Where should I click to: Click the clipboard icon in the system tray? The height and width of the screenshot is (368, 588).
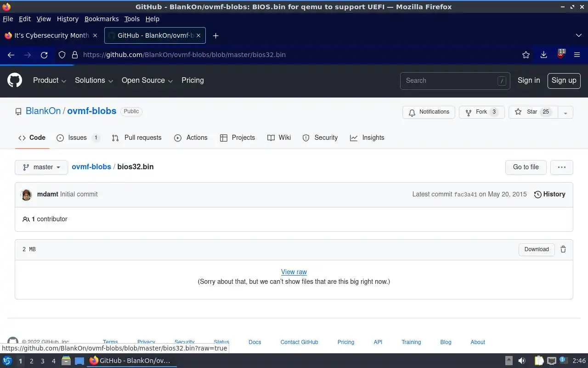(539, 361)
